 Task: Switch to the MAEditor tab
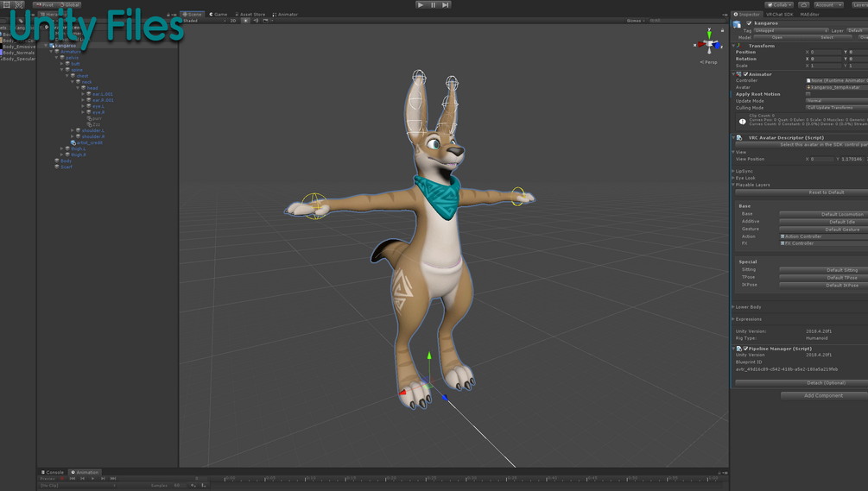809,15
